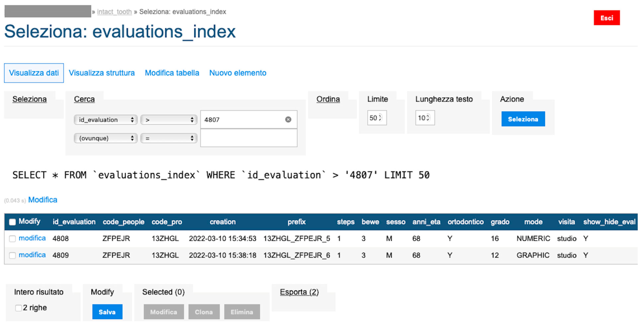This screenshot has height=325, width=644.
Task: Switch to Visualizza struttura tab
Action: coord(102,73)
